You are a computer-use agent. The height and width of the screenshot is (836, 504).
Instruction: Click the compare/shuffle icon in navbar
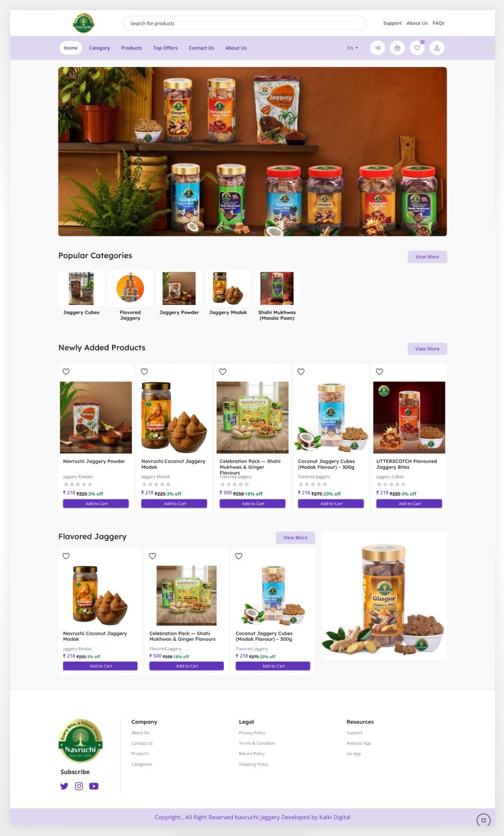[x=377, y=48]
